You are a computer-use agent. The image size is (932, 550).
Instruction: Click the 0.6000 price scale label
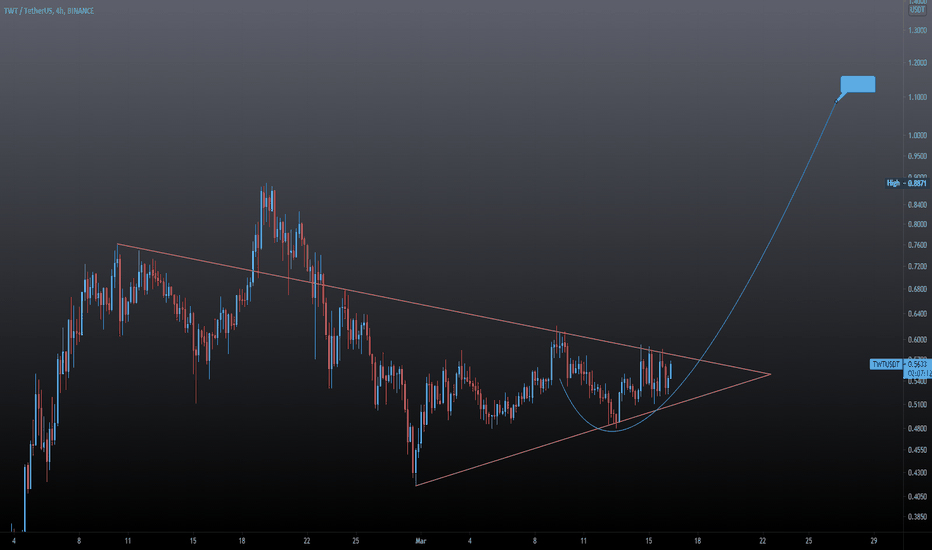tap(917, 340)
